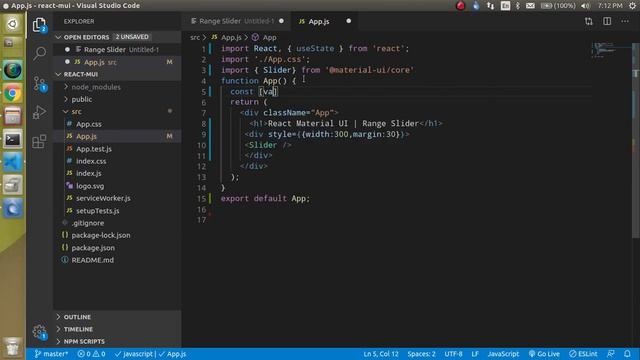This screenshot has height=360, width=640.
Task: Click src in the breadcrumb path
Action: pos(195,38)
